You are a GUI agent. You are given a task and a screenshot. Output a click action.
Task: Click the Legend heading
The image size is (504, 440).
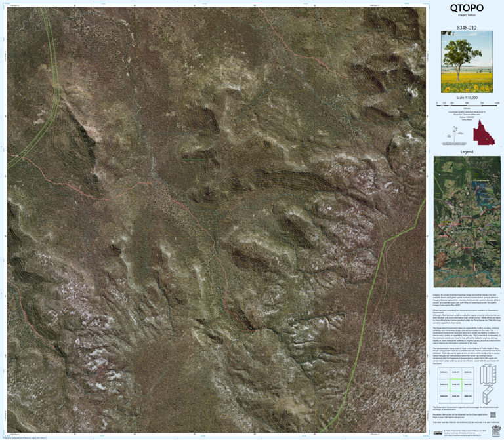[467, 152]
